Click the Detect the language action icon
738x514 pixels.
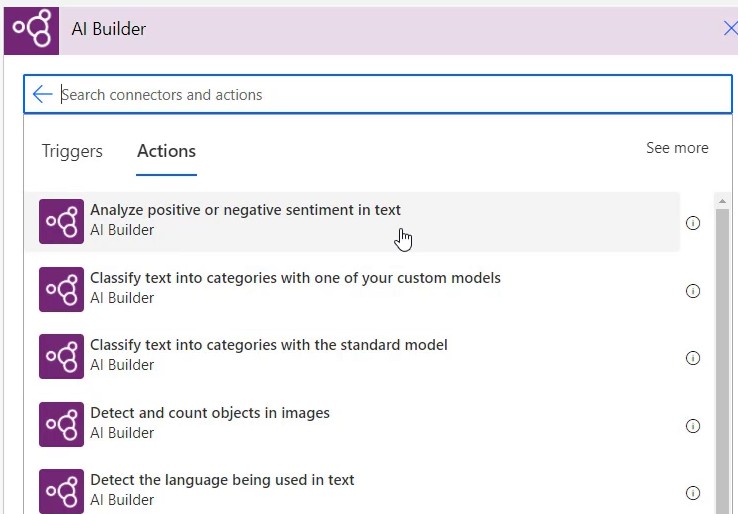[x=61, y=491]
